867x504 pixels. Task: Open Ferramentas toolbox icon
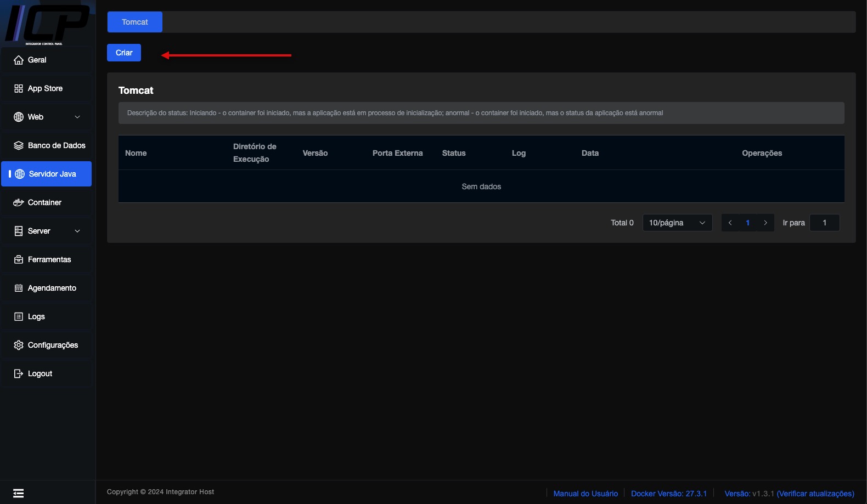(19, 260)
